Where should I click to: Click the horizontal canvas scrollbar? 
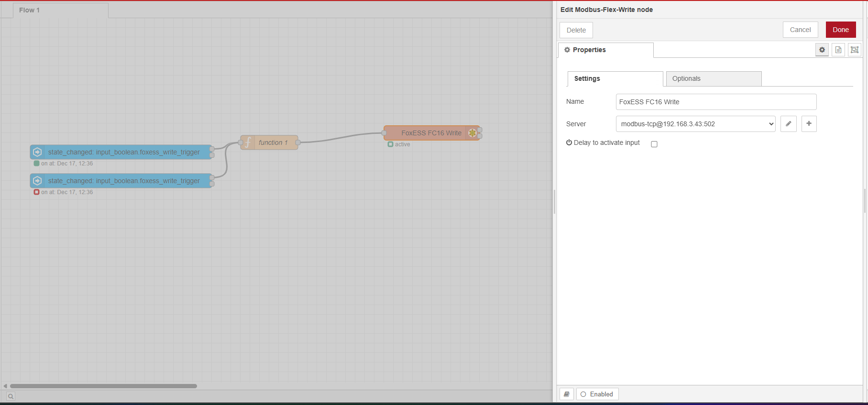point(103,386)
